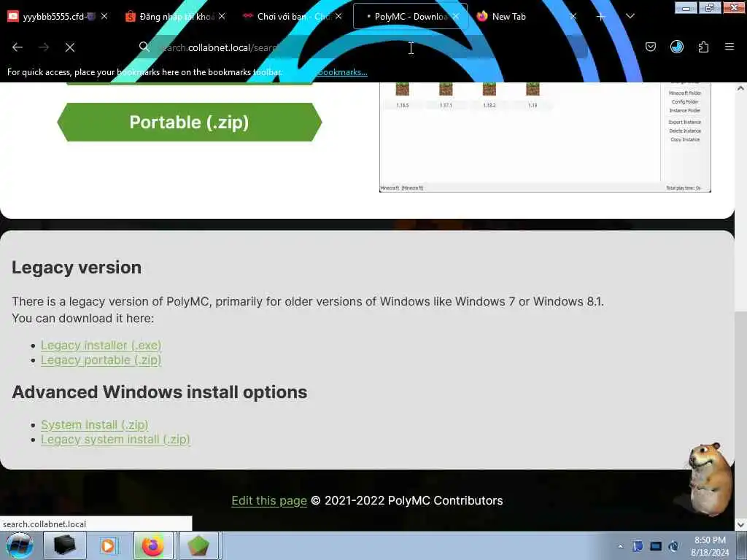Open the Windows Start button
The height and width of the screenshot is (560, 747).
pos(19,545)
